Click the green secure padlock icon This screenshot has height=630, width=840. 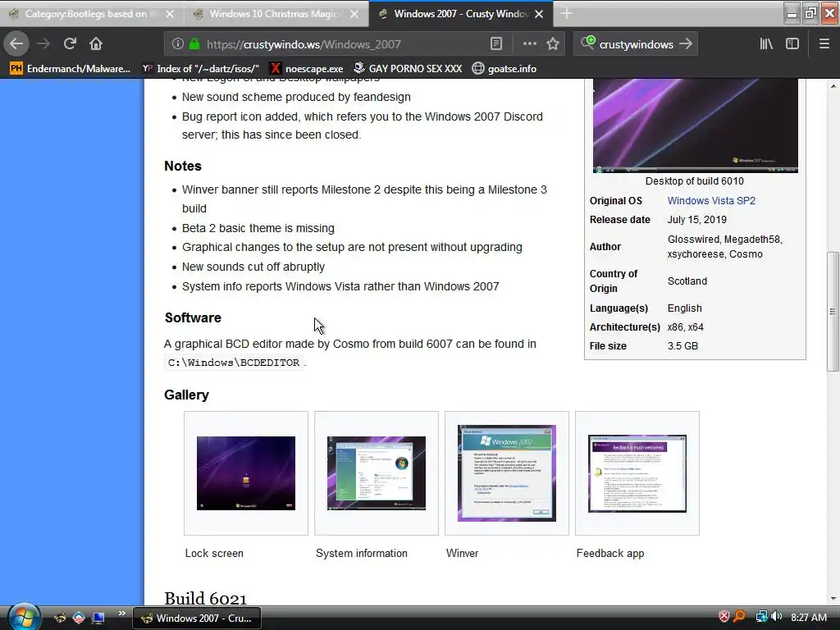tap(194, 44)
